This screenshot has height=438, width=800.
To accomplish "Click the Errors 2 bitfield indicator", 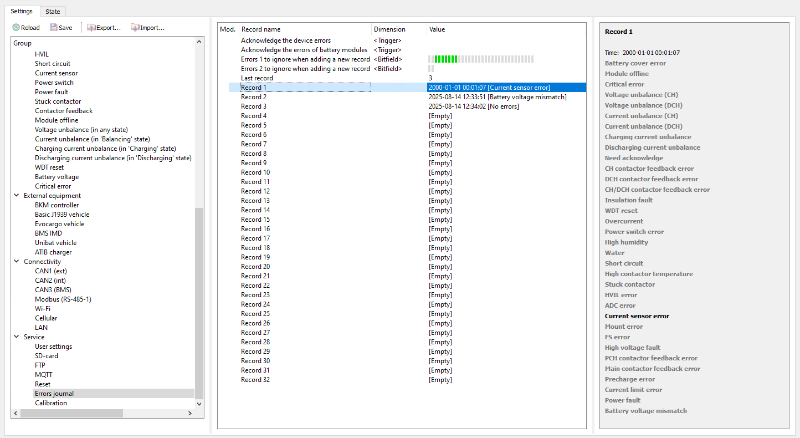I will tap(431, 68).
